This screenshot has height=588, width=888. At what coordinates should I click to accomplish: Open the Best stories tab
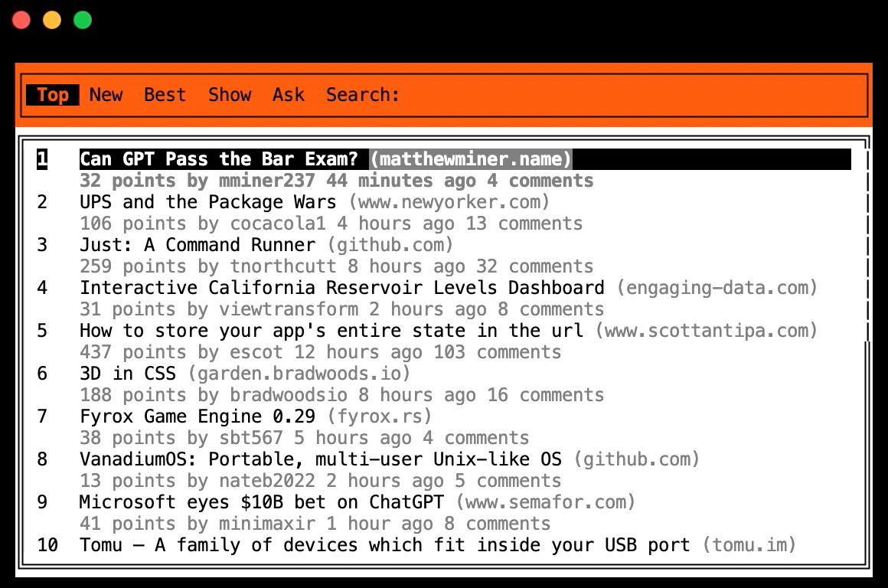click(x=165, y=95)
